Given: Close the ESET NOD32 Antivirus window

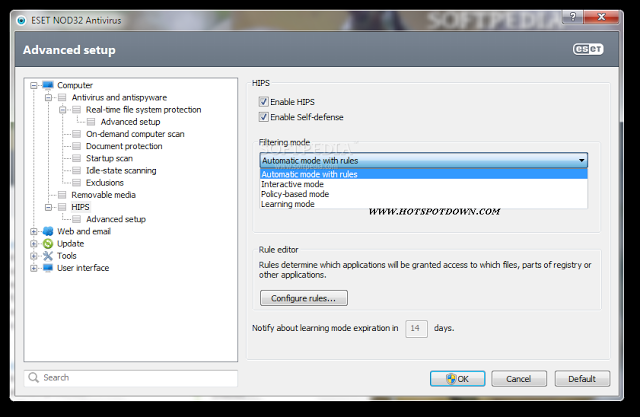Looking at the screenshot, I should pos(601,17).
